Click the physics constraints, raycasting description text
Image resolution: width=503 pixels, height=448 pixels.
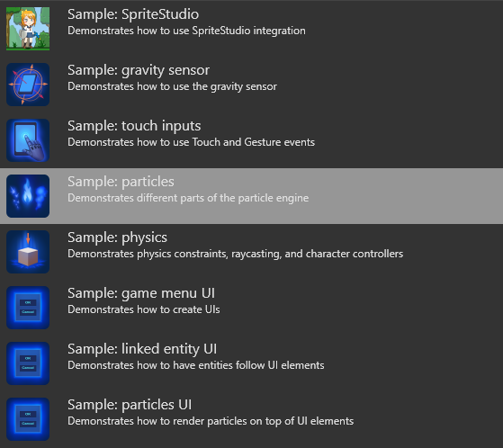tap(235, 254)
